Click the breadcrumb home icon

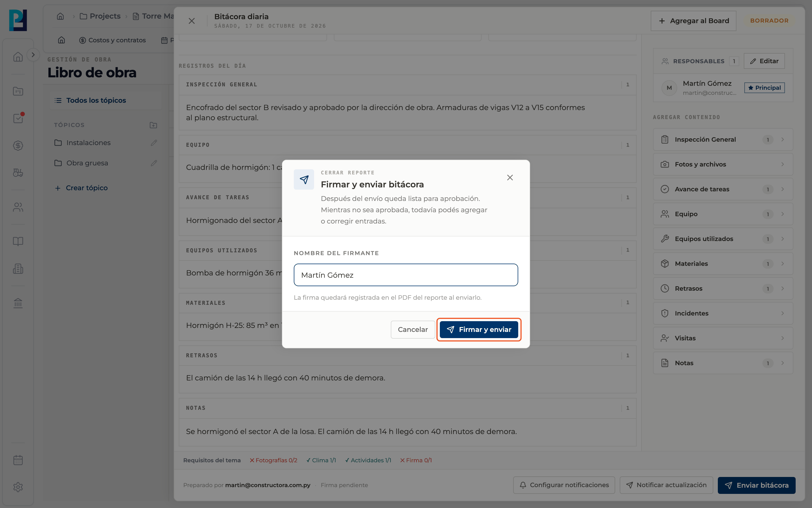60,16
